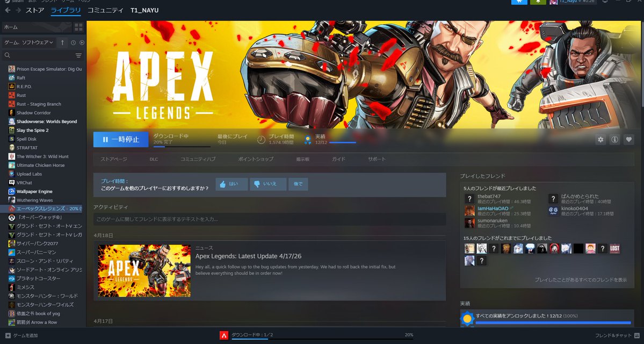Viewport: 644px width, 344px height.
Task: Pause download with 一時停止 button
Action: click(x=121, y=139)
